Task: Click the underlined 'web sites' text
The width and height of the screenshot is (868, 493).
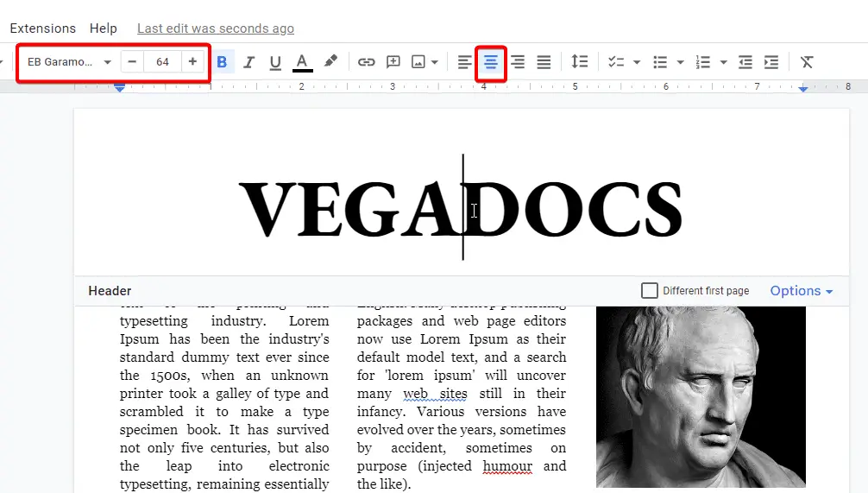Action: coord(435,394)
